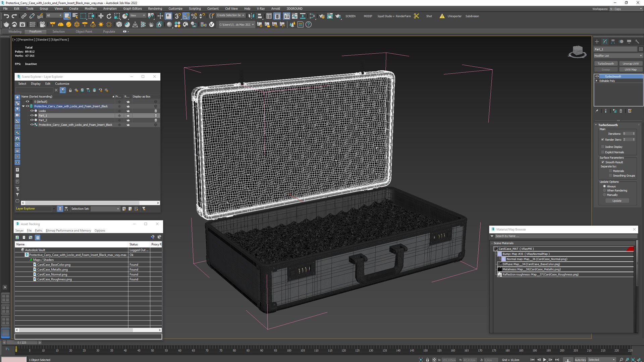This screenshot has height=362, width=644.
Task: Collapse the Protective_Carry_Case layer tree
Action: 23,106
